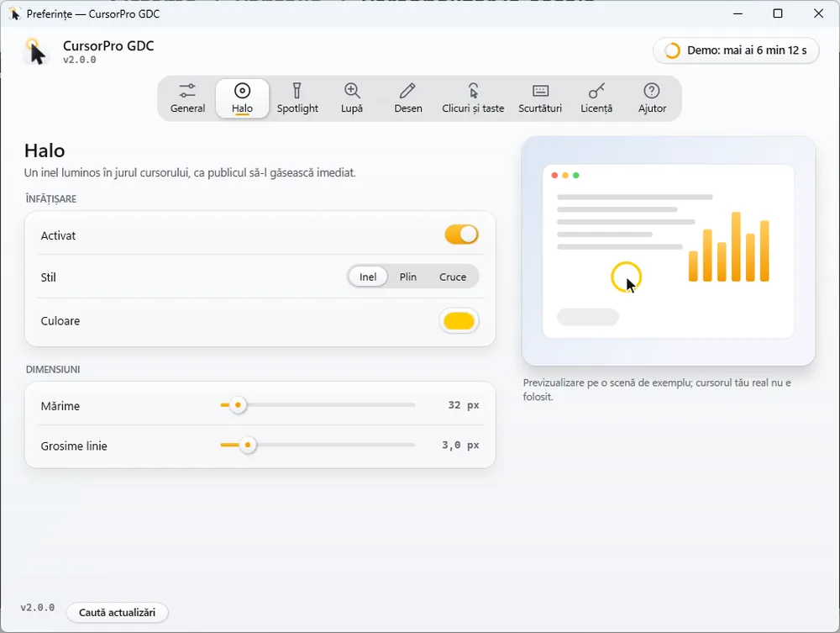Open the General tab sliders icon
The height and width of the screenshot is (633, 840).
click(x=187, y=91)
